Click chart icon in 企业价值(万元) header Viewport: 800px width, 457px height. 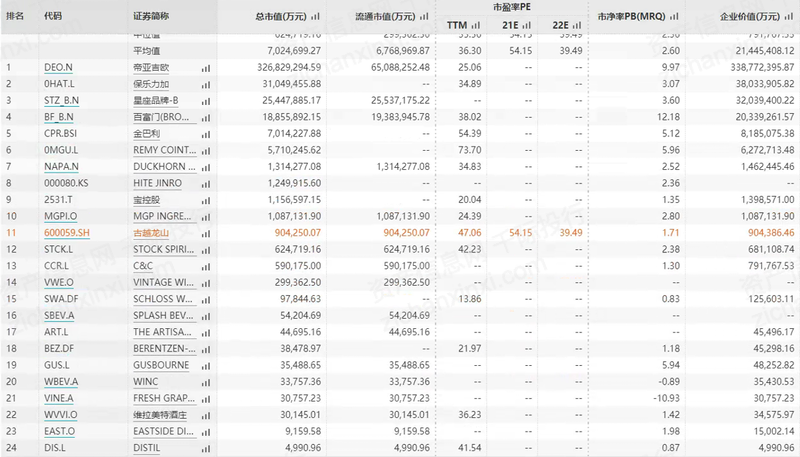click(x=789, y=17)
